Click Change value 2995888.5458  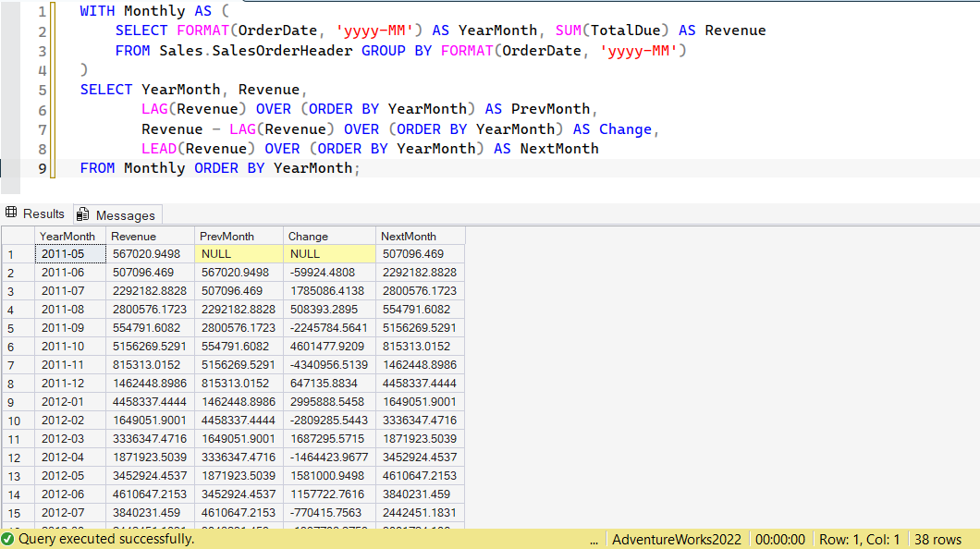click(x=330, y=402)
